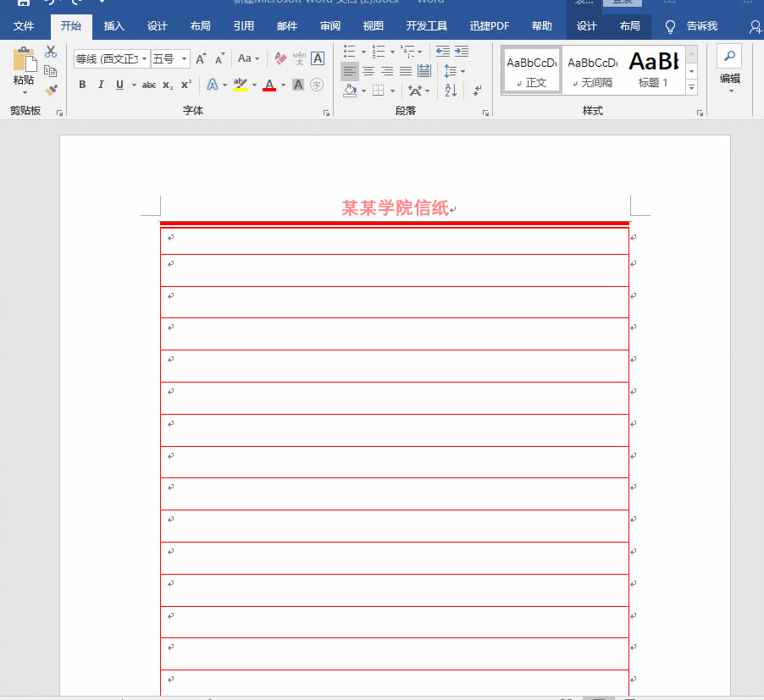The width and height of the screenshot is (764, 700).
Task: Click the Sort A-Z icon
Action: [x=451, y=90]
